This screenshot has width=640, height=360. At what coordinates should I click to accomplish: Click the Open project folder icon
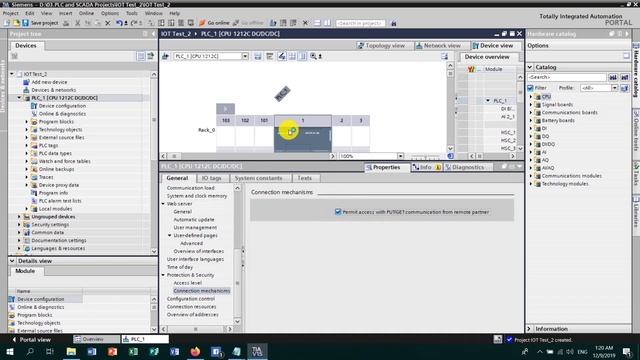click(x=16, y=23)
